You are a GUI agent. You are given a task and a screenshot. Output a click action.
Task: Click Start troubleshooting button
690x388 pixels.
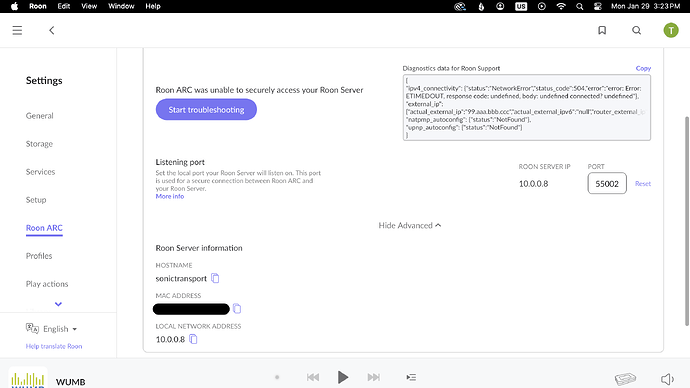206,110
